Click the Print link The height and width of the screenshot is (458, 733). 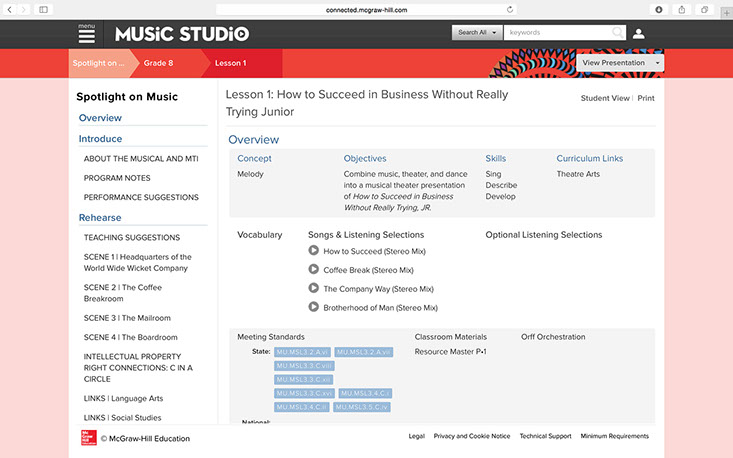click(x=646, y=98)
